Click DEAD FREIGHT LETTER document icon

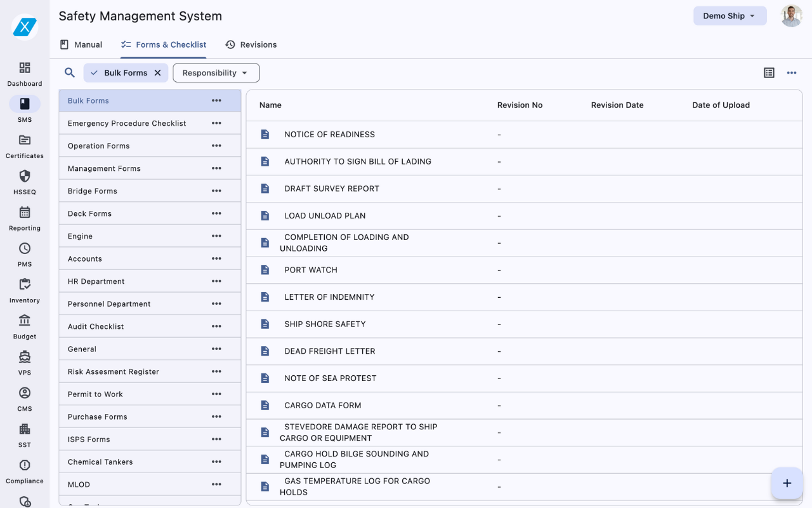[x=265, y=351]
